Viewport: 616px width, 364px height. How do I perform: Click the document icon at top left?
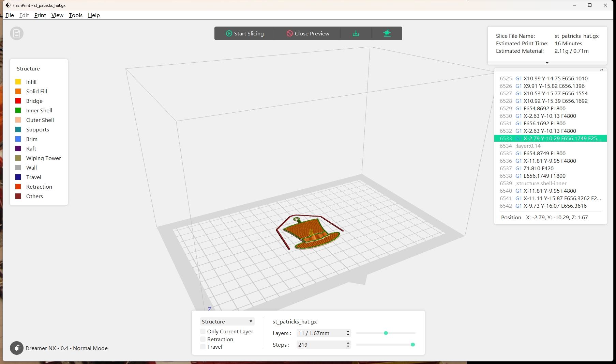click(17, 33)
